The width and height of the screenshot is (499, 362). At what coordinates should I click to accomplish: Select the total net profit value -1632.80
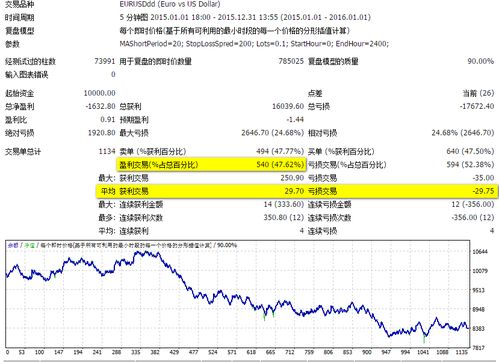point(100,106)
